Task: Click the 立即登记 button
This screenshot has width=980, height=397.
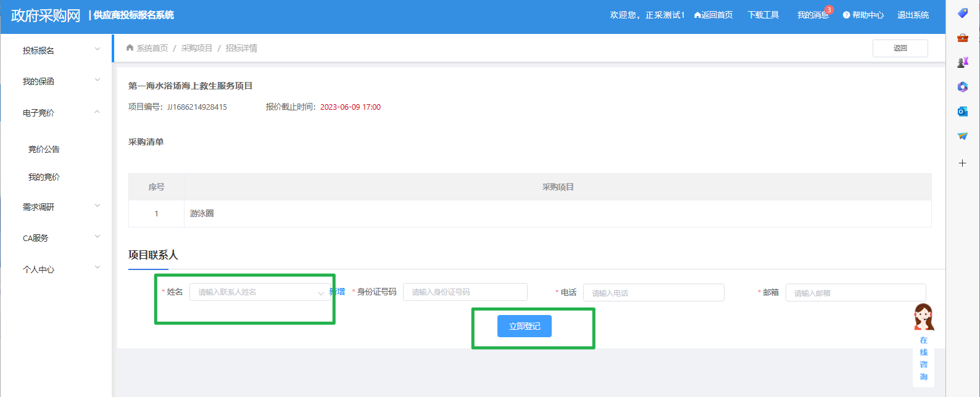Action: 524,326
